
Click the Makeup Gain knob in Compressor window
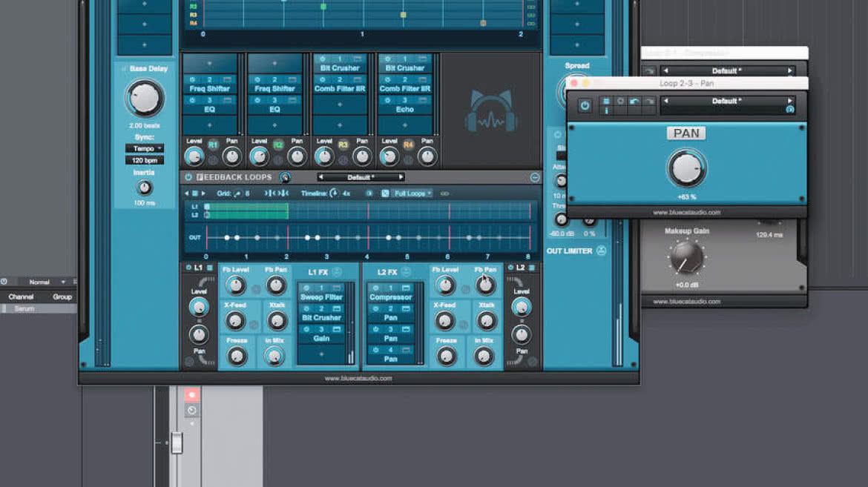tap(686, 258)
